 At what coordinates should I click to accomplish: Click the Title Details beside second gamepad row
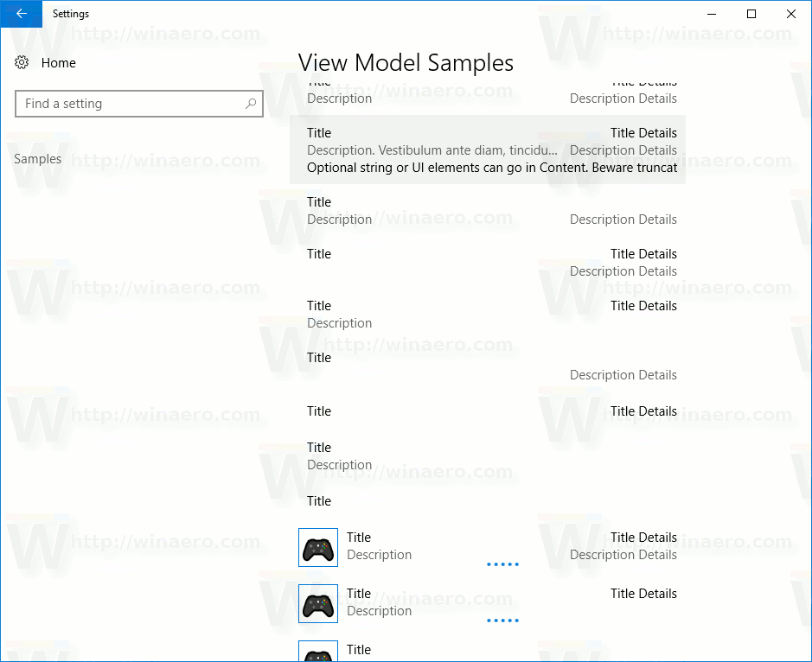click(643, 594)
